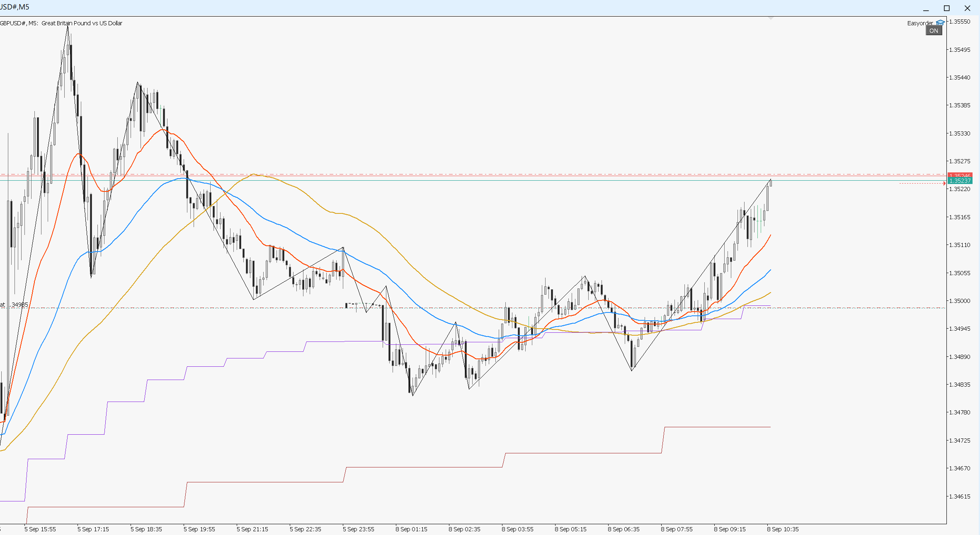Click the 1.34615 price scale value

960,496
